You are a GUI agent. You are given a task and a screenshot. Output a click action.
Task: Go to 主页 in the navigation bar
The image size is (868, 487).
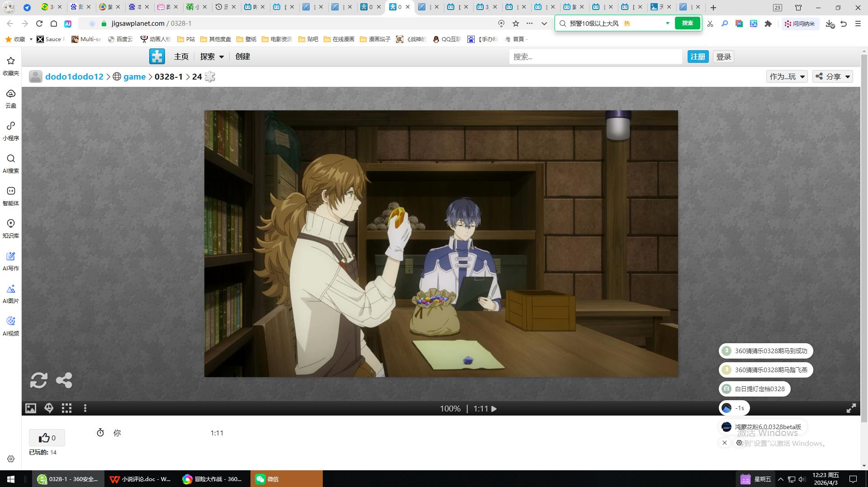coord(181,57)
